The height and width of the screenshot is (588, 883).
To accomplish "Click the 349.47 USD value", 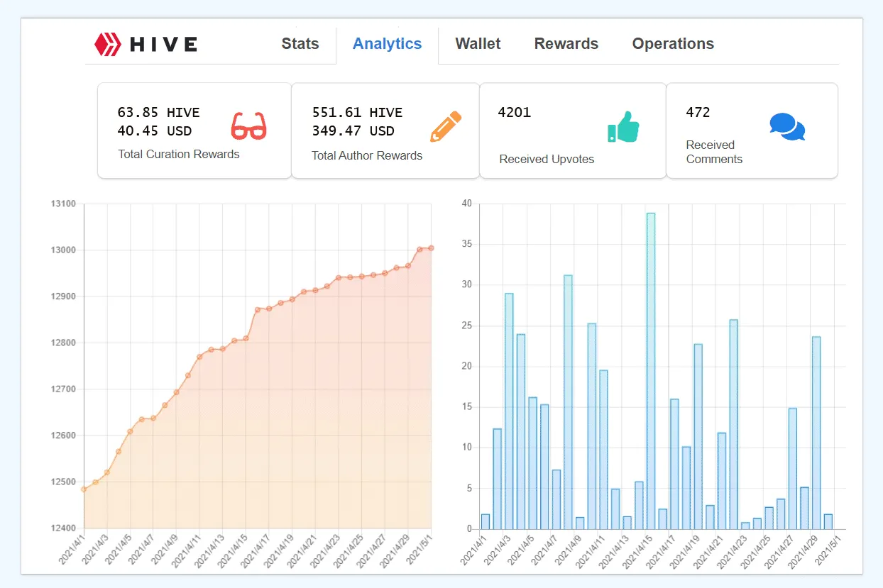I will tap(353, 131).
